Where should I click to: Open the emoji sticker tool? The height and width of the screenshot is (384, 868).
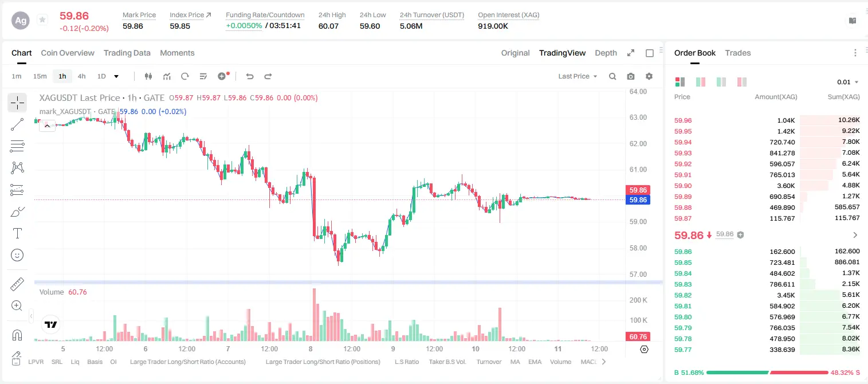tap(17, 255)
